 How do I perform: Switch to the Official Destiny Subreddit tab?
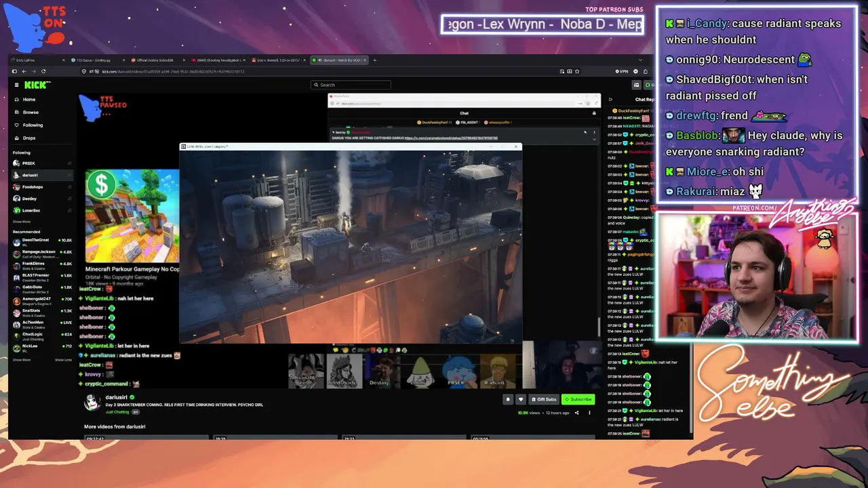157,60
